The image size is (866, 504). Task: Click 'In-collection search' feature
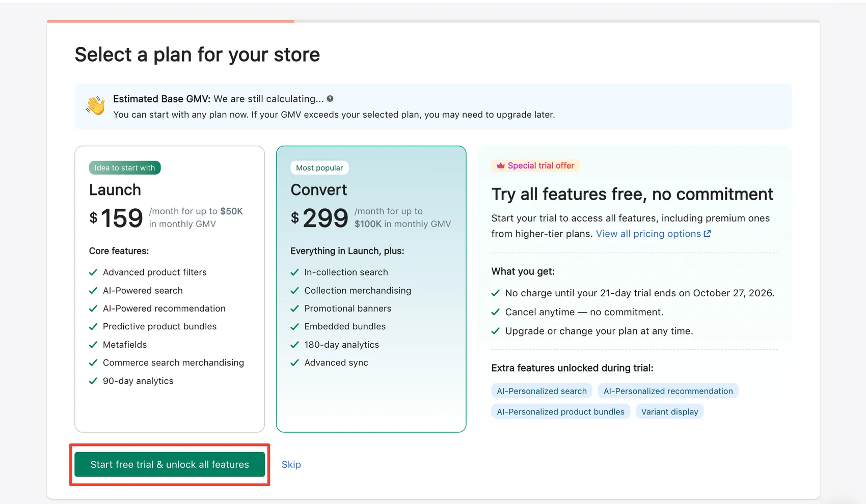coord(346,272)
